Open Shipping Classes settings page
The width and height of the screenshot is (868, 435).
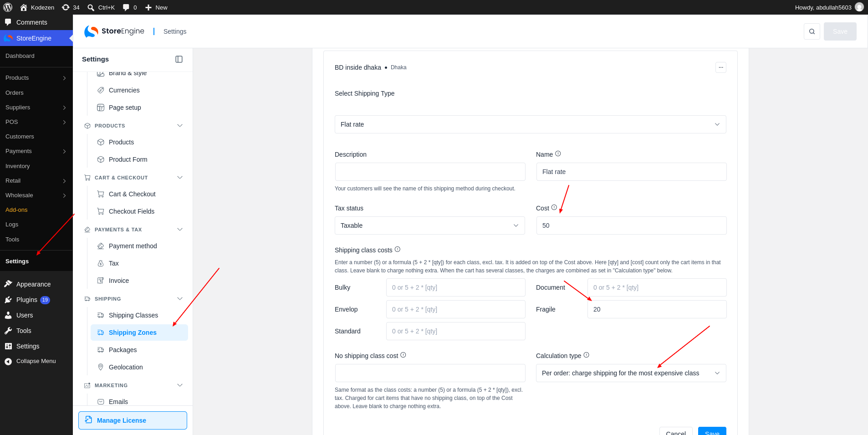[x=139, y=315]
